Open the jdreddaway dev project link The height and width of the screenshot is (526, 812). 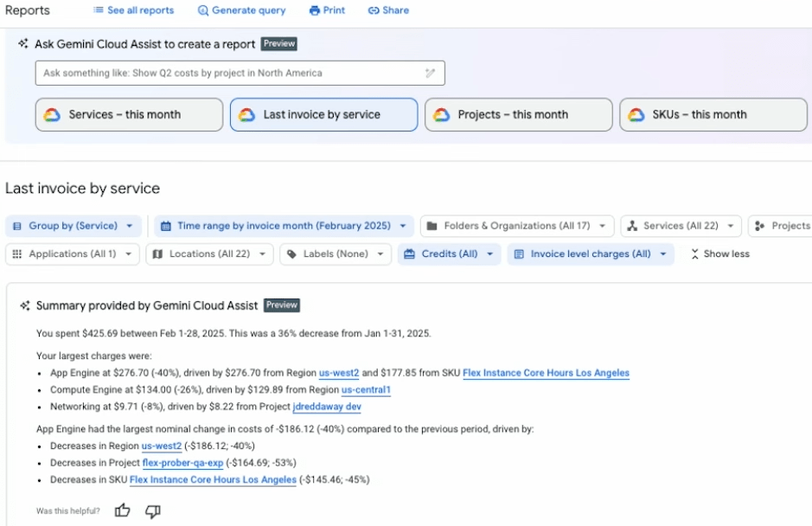327,407
